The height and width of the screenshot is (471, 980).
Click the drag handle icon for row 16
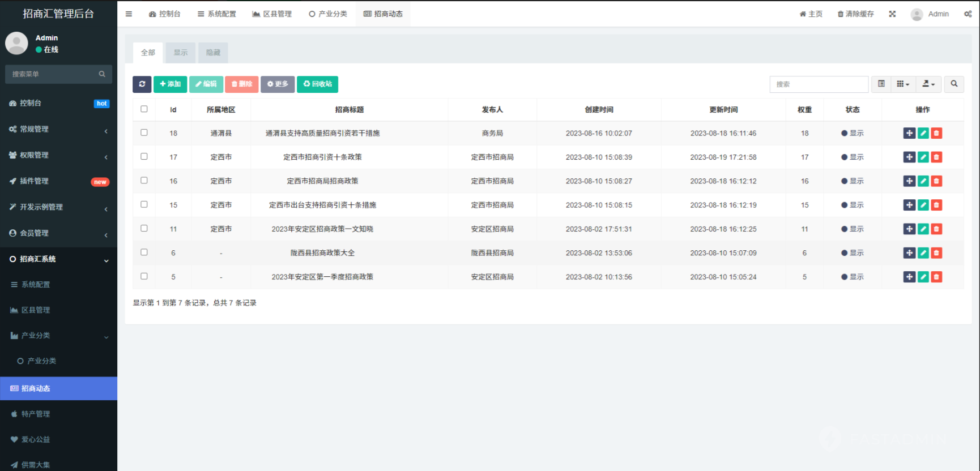pyautogui.click(x=909, y=181)
